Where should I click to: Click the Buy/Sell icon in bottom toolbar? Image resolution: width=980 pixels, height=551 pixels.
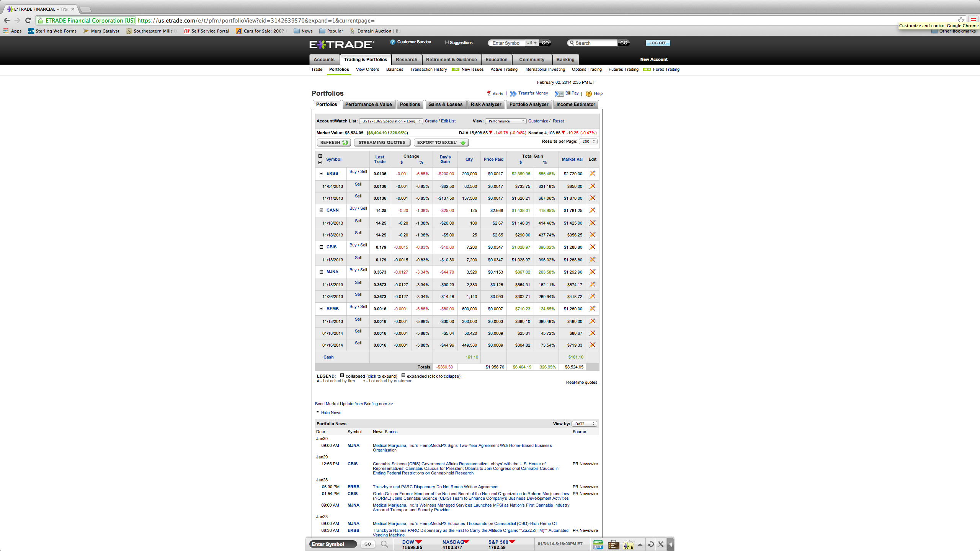coord(598,544)
